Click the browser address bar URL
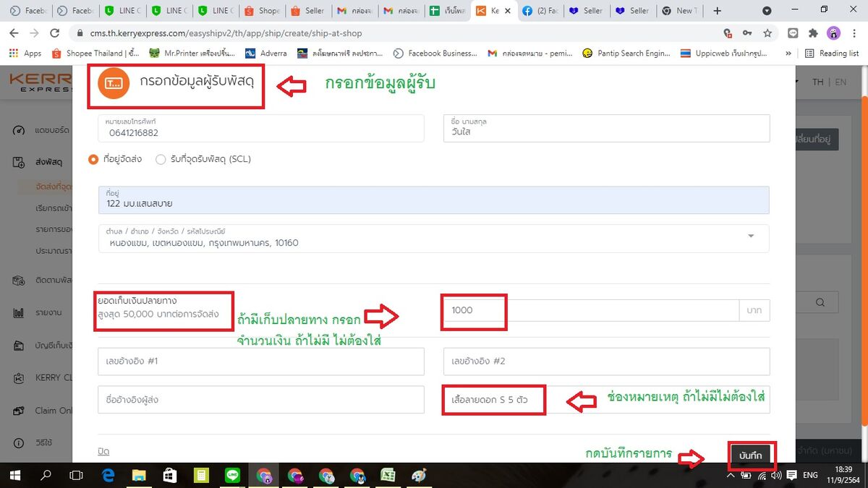 click(x=226, y=33)
